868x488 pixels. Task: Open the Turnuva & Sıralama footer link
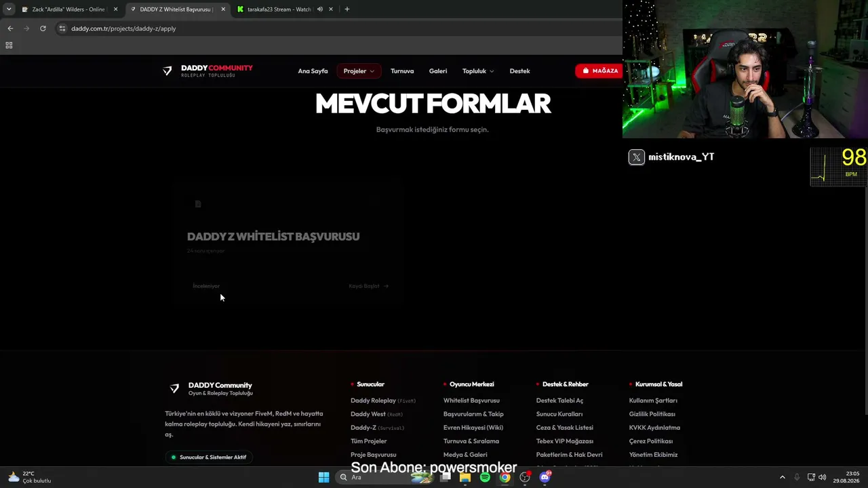(x=471, y=441)
